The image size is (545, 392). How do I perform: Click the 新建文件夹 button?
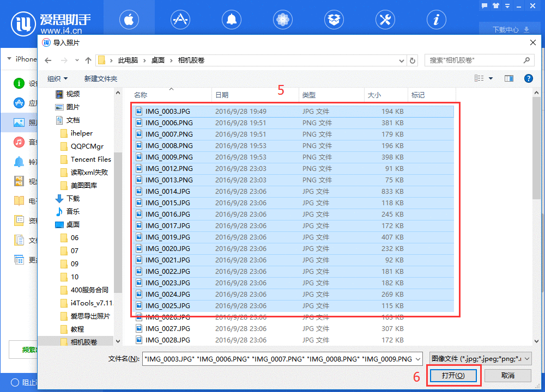pyautogui.click(x=100, y=78)
